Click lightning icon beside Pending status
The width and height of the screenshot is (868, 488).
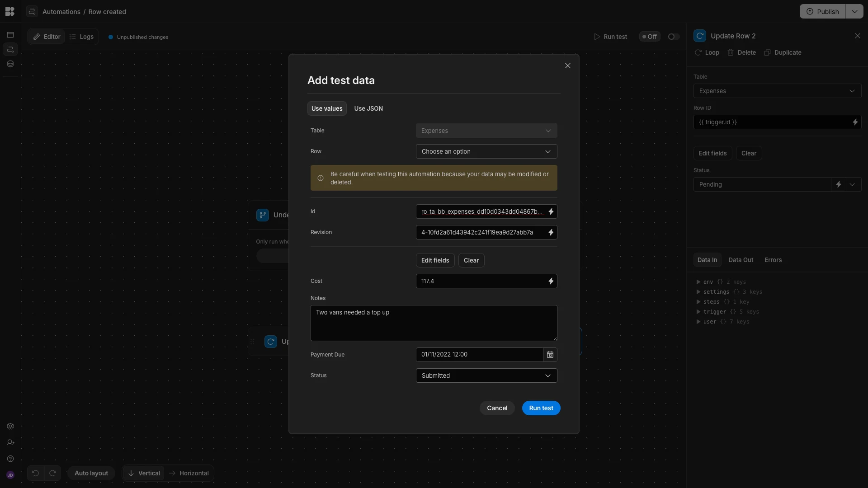(x=838, y=184)
